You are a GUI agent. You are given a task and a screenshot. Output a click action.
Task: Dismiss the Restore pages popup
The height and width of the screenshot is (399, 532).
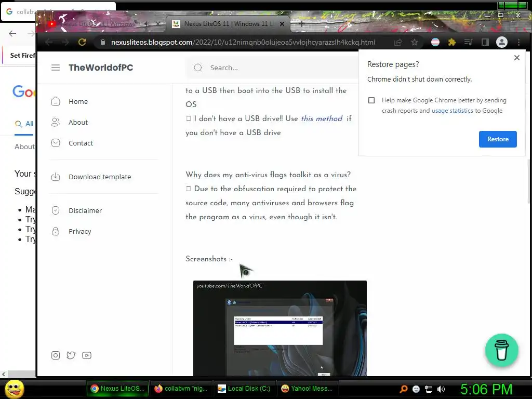[x=517, y=58]
